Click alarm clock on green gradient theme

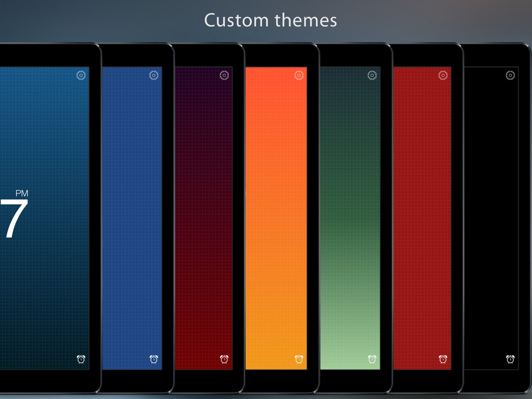coord(372,359)
